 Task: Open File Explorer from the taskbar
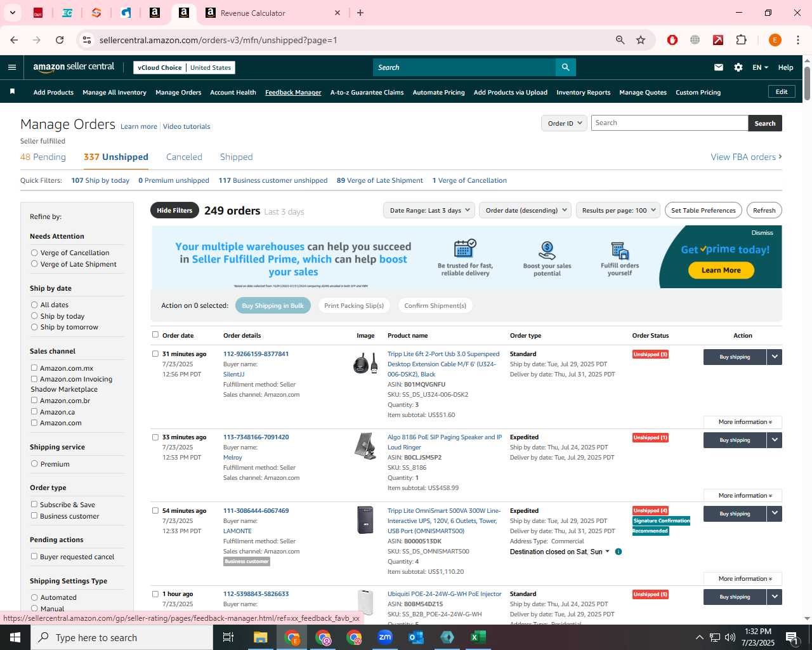[261, 637]
